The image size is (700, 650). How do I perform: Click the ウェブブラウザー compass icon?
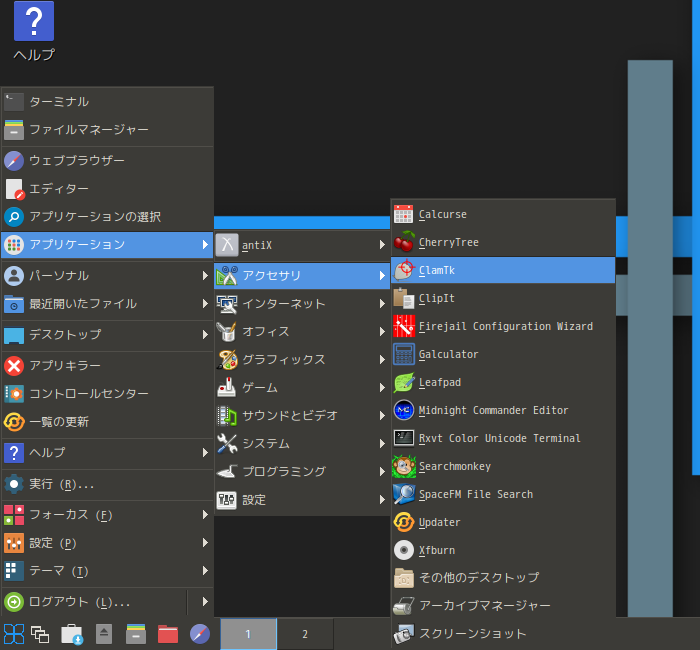(x=14, y=161)
